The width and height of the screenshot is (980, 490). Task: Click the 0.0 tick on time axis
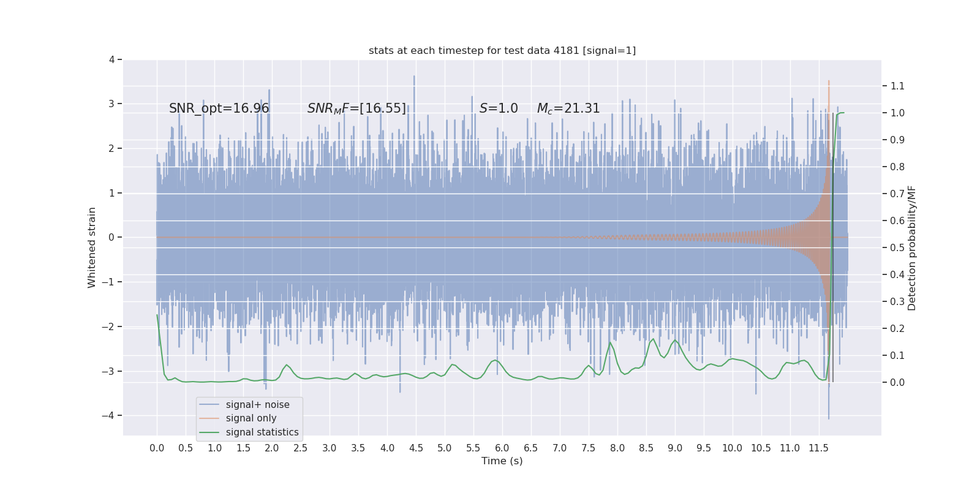click(x=157, y=448)
